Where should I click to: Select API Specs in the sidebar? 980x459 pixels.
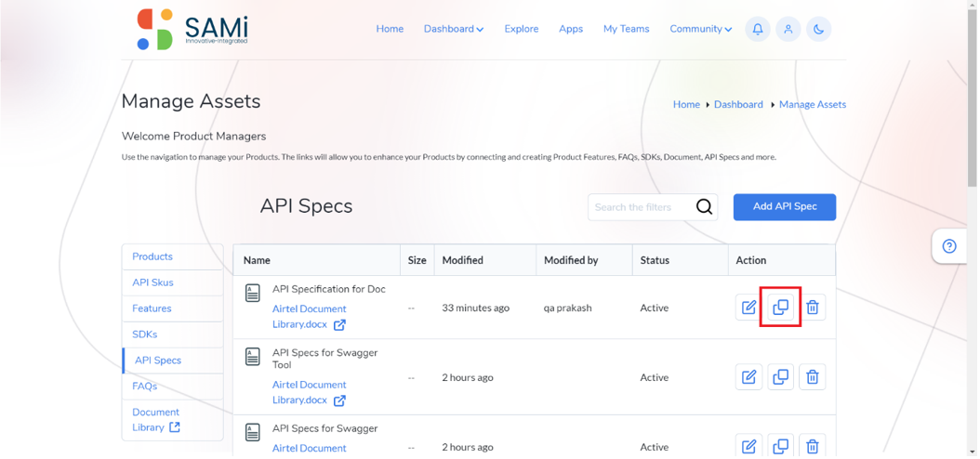click(x=173, y=361)
